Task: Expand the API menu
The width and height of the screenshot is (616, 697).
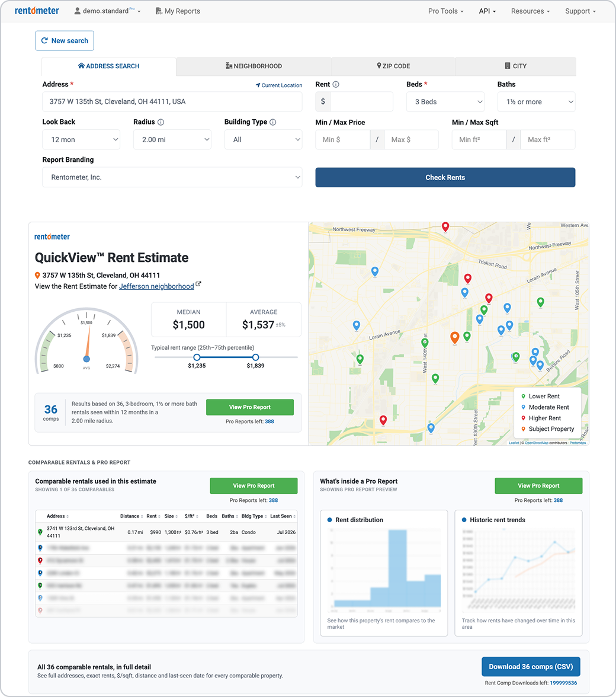Action: click(x=487, y=11)
